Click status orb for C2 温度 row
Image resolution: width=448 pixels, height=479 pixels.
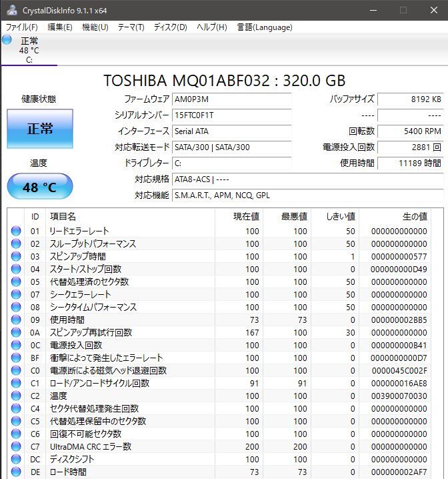coord(16,396)
